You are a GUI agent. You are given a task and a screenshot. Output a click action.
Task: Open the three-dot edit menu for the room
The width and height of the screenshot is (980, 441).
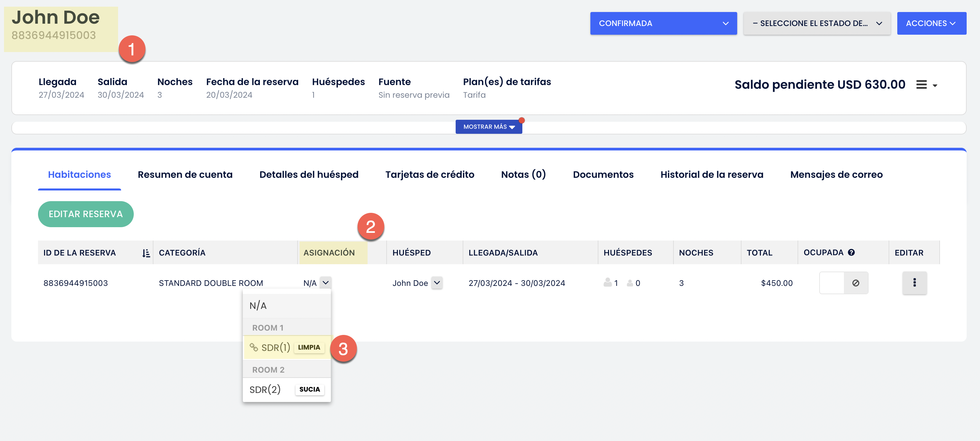tap(914, 283)
